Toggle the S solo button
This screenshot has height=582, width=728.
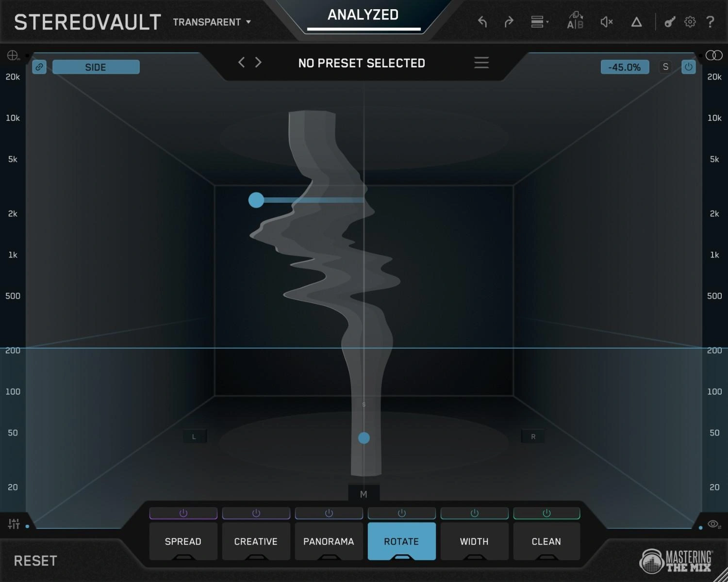click(x=665, y=67)
